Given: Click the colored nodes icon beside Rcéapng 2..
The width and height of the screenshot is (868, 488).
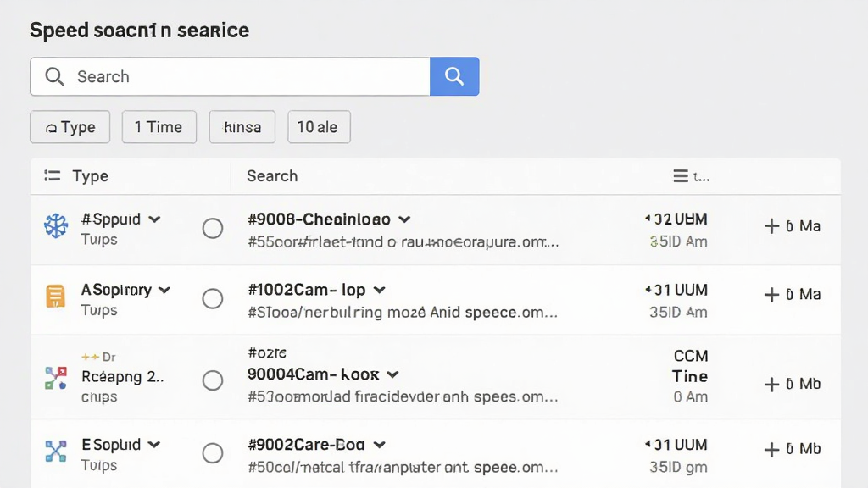Looking at the screenshot, I should [x=56, y=378].
